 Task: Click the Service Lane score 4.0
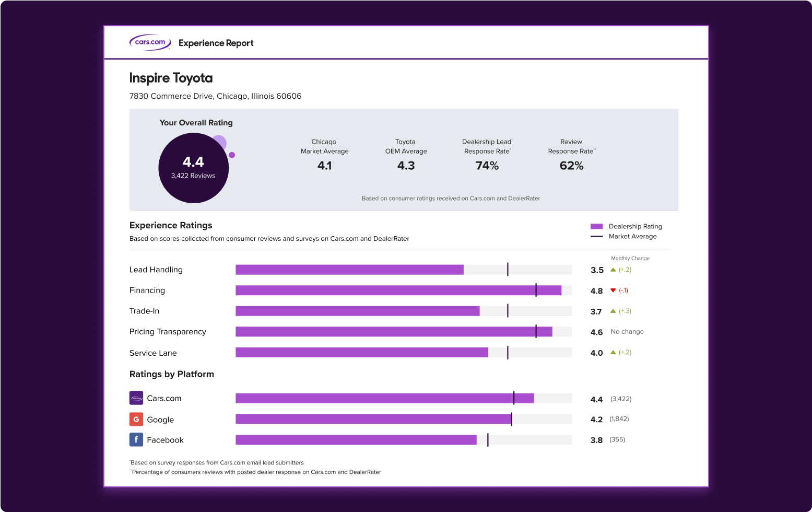coord(596,353)
